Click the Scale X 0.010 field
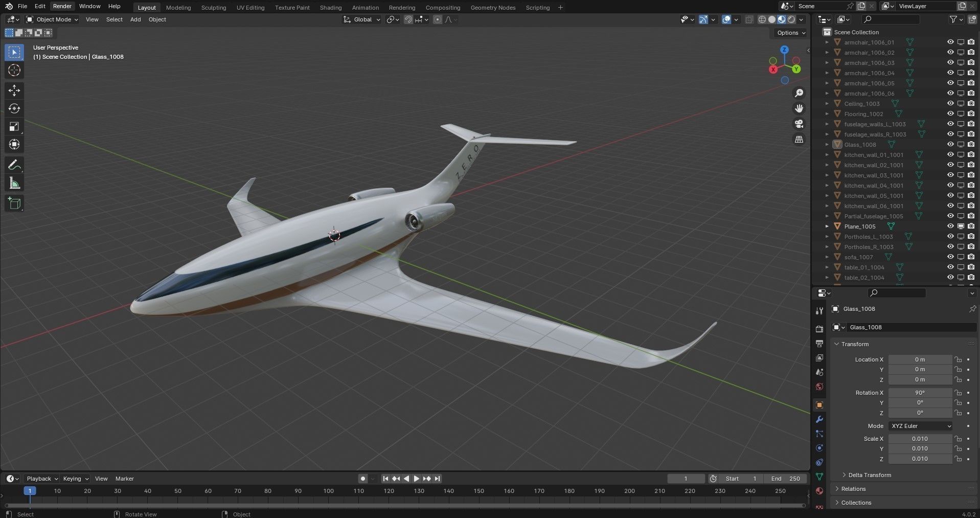This screenshot has width=980, height=518. [x=920, y=439]
